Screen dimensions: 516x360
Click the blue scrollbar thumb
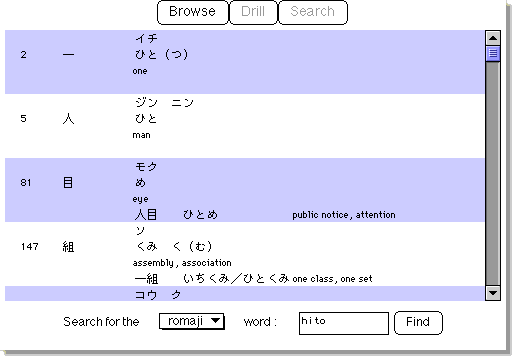(x=493, y=53)
